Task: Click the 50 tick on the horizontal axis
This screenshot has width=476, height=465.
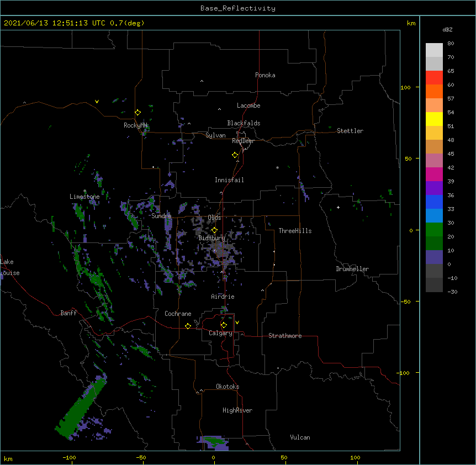Action: pyautogui.click(x=284, y=457)
